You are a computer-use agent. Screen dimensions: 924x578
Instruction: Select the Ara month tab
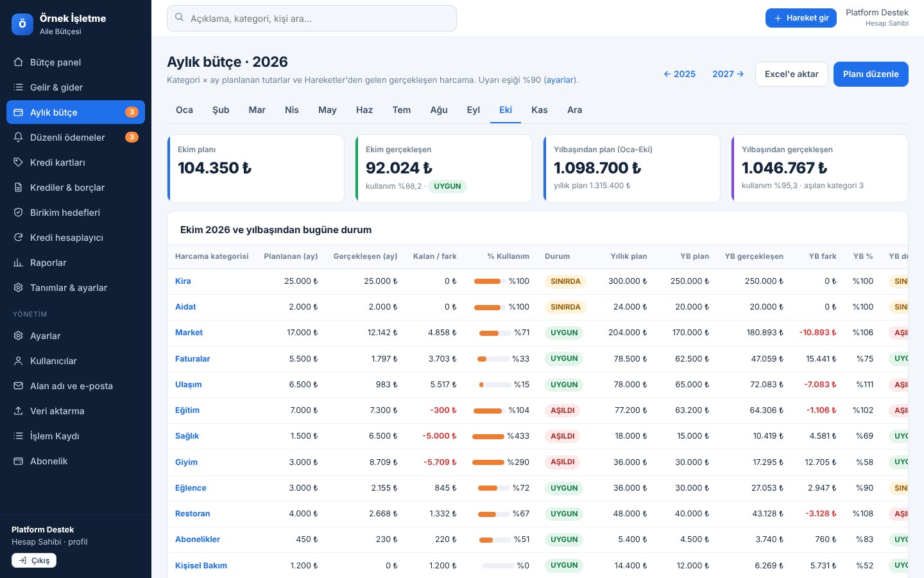pyautogui.click(x=575, y=110)
